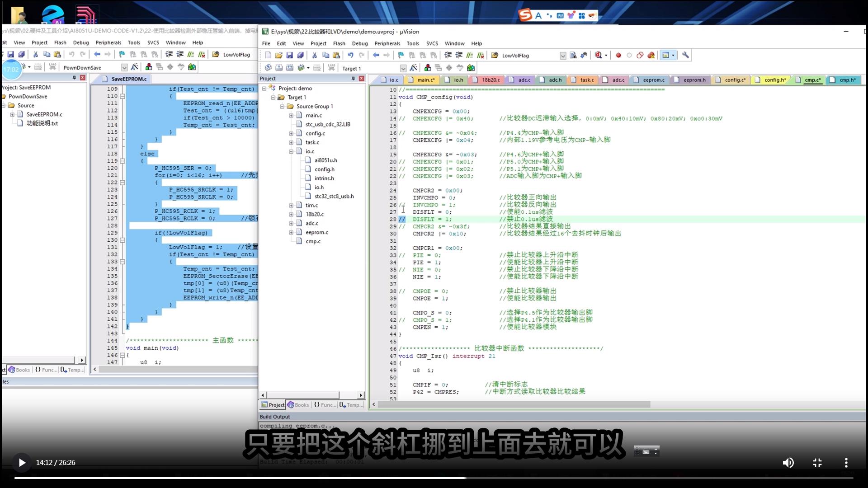Select cmp.c file in project tree
The image size is (868, 488).
point(313,241)
